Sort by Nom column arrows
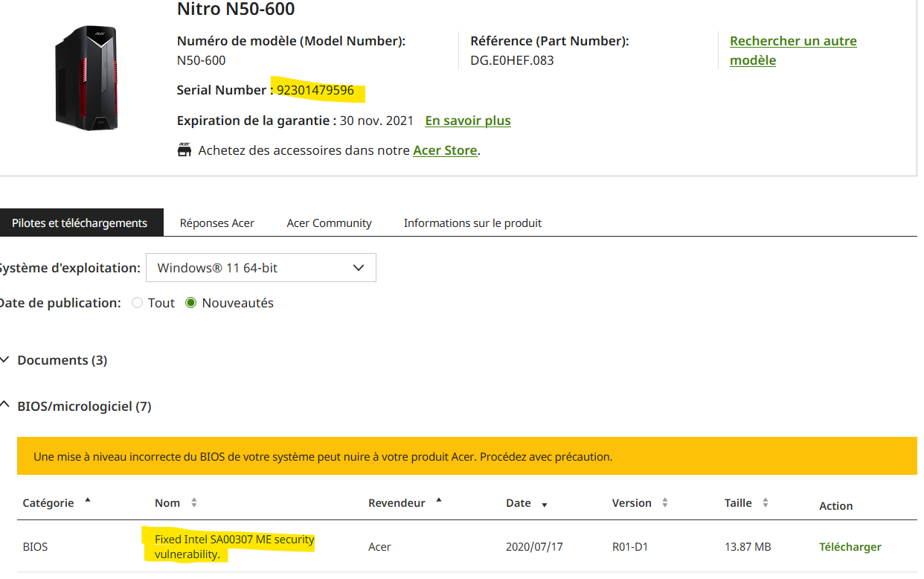 point(194,503)
